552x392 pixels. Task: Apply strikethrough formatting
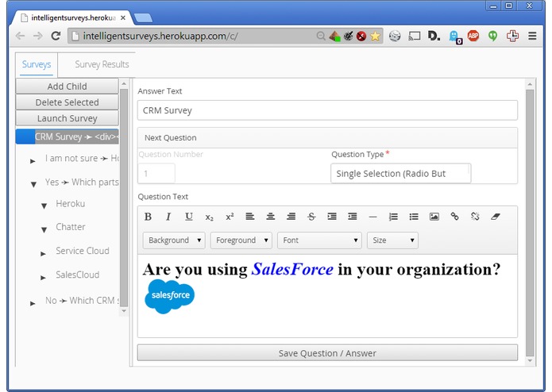311,217
